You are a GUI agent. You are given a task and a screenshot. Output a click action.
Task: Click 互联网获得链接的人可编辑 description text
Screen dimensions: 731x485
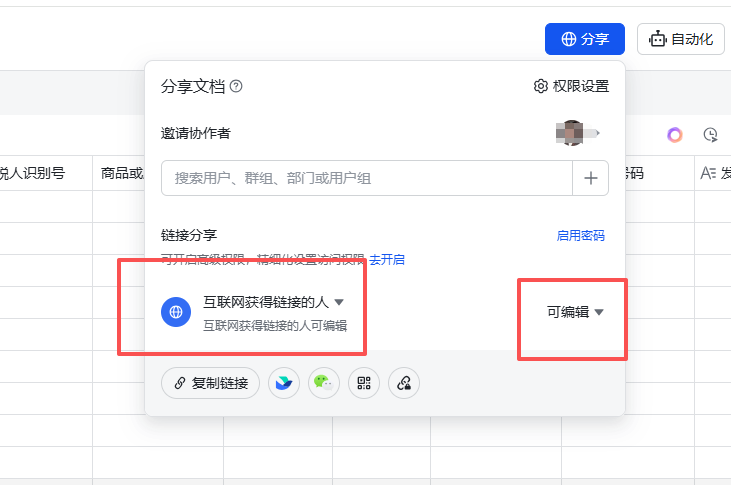(275, 326)
